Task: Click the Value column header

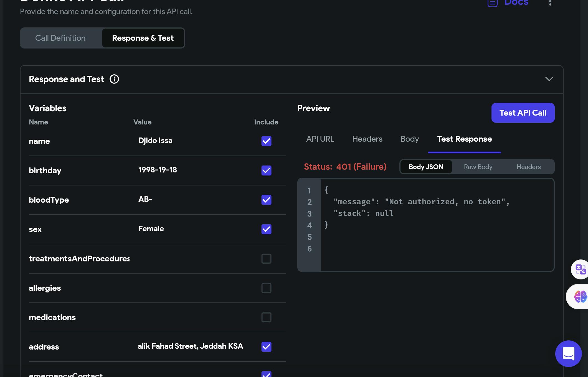Action: pos(142,122)
